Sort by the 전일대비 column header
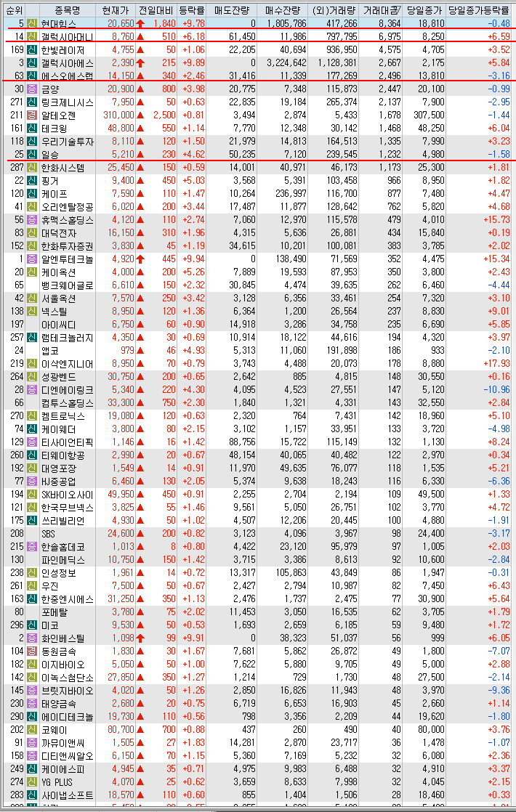The image size is (516, 812). pos(156,10)
